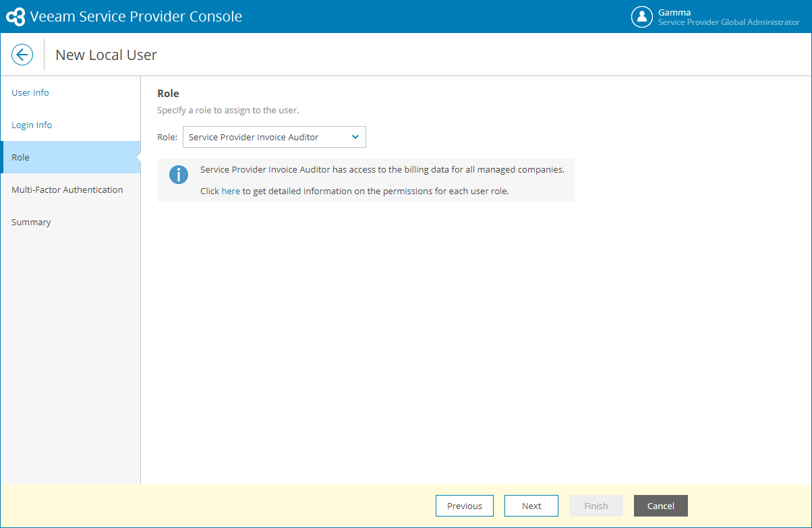
Task: Open the user profile avatar icon
Action: pyautogui.click(x=641, y=17)
